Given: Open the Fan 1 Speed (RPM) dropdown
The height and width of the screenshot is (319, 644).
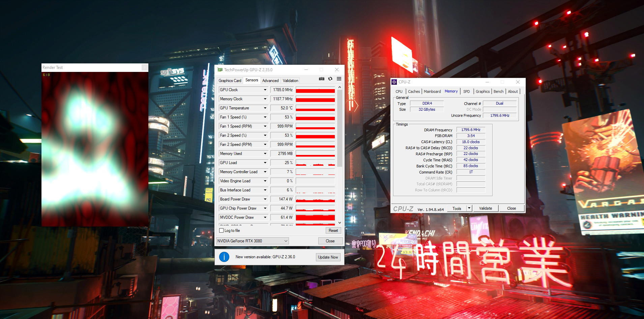Looking at the screenshot, I should click(x=265, y=126).
